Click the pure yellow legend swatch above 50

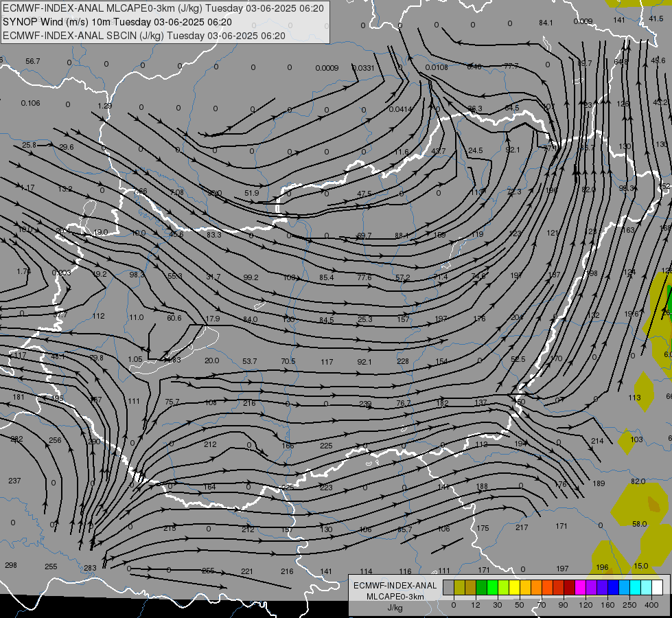pyautogui.click(x=514, y=588)
